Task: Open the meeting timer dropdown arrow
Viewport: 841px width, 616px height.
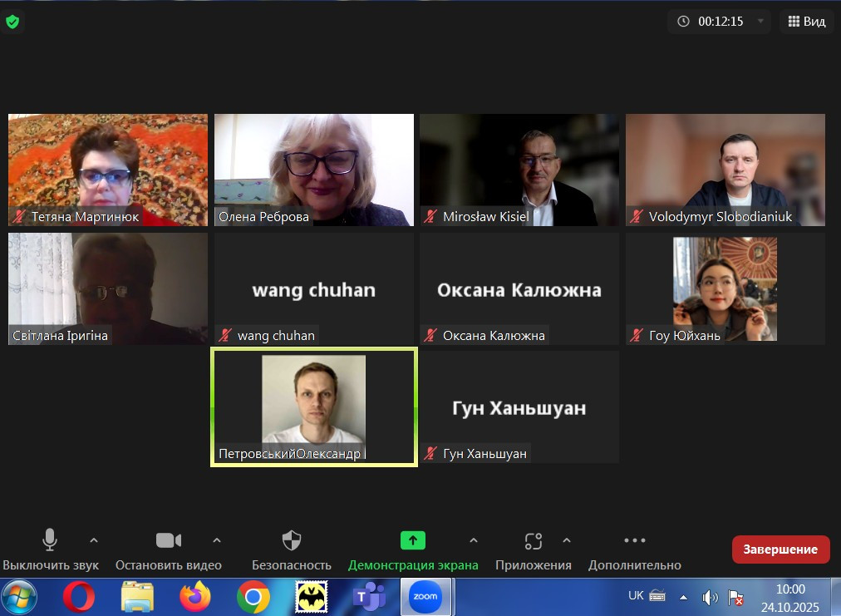Action: (760, 22)
